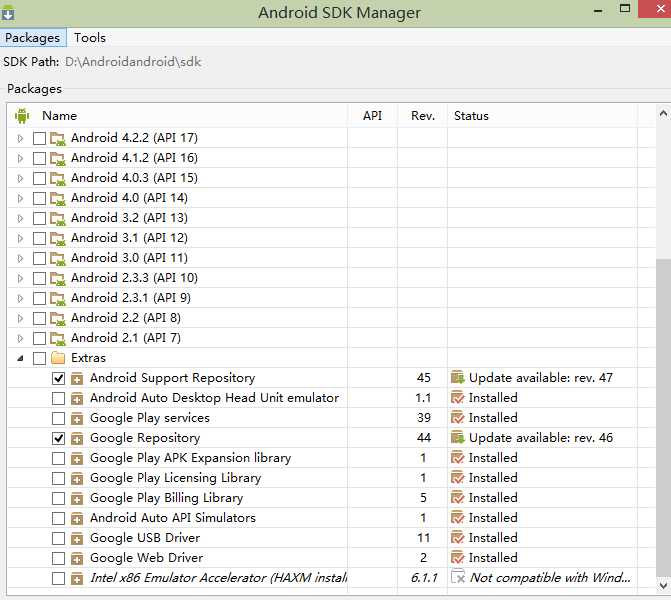Click the Android 2.3.3 platform folder icon
This screenshot has width=671, height=600.
click(57, 279)
